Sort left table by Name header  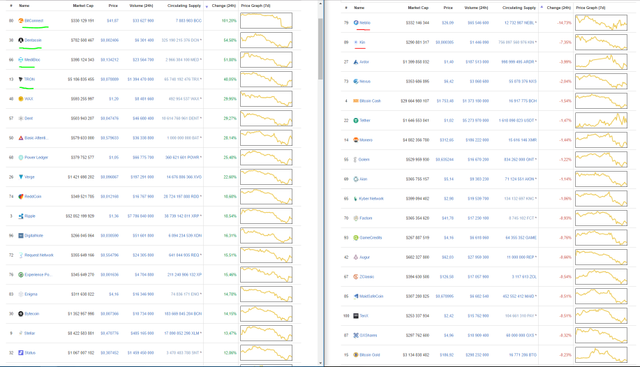coord(24,6)
